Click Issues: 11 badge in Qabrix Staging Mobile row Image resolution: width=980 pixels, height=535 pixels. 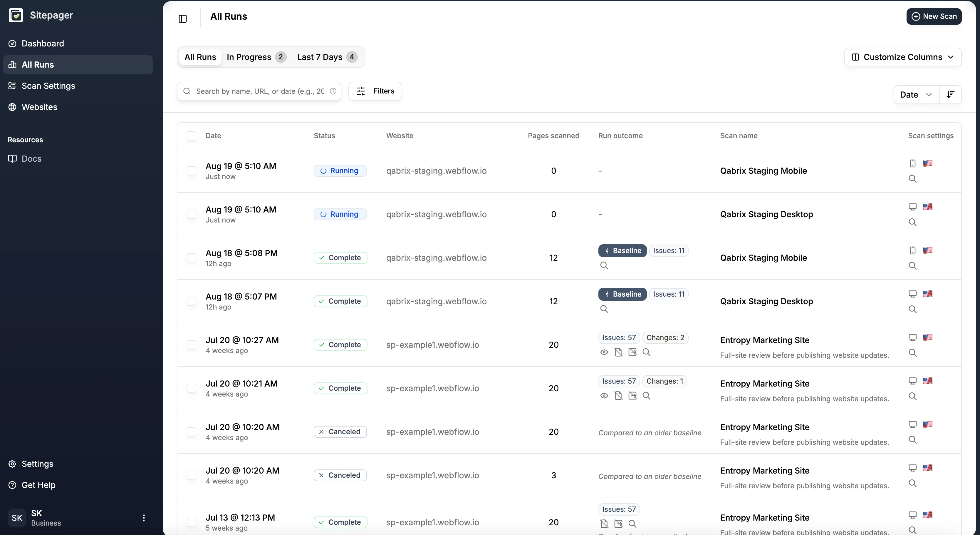click(669, 250)
